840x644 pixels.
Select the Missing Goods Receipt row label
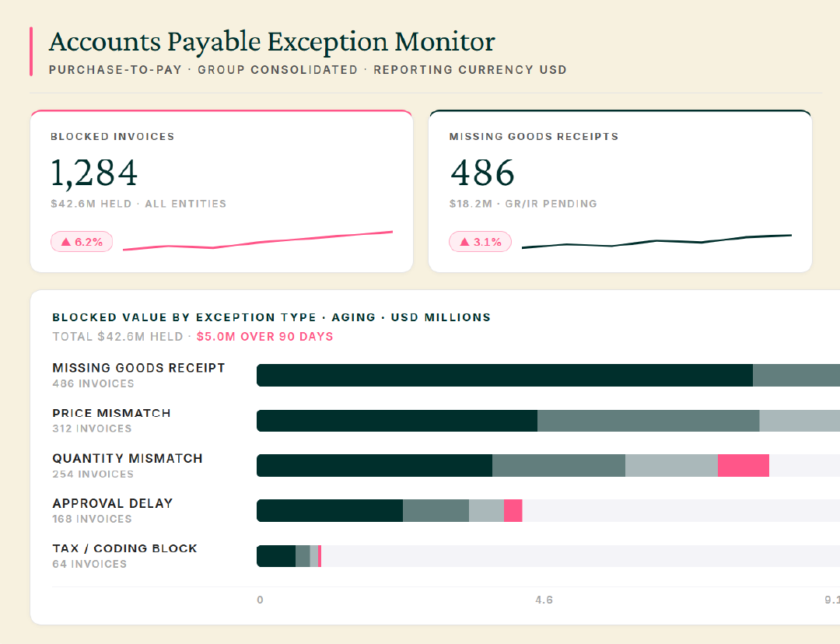click(138, 368)
